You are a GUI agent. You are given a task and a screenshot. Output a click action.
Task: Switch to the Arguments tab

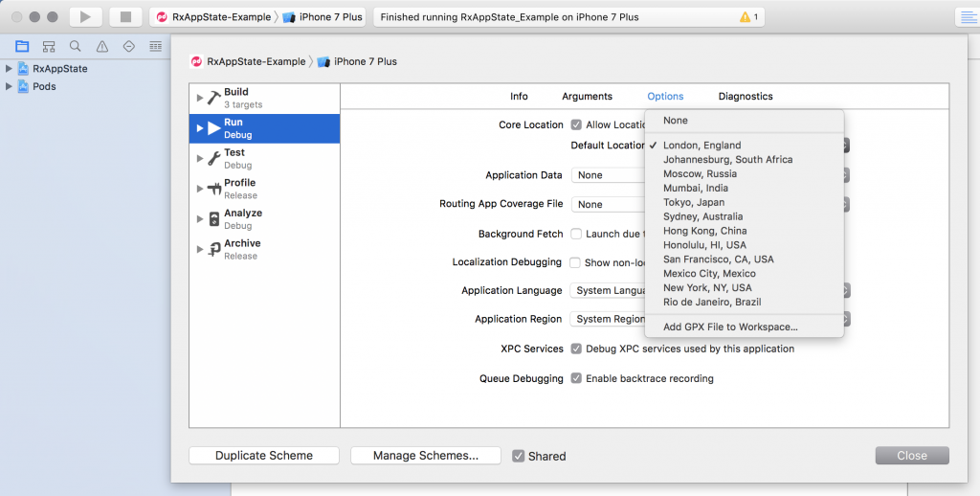click(x=587, y=97)
